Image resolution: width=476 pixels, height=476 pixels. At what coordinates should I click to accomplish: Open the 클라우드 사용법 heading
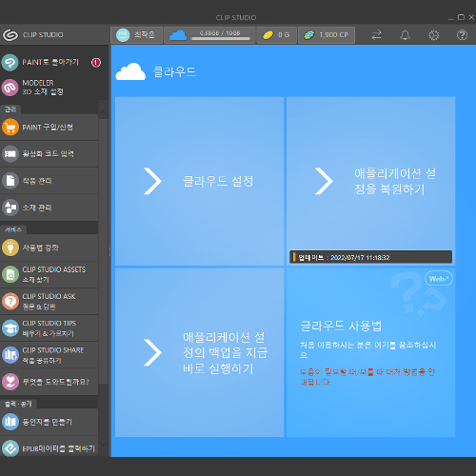pos(341,326)
